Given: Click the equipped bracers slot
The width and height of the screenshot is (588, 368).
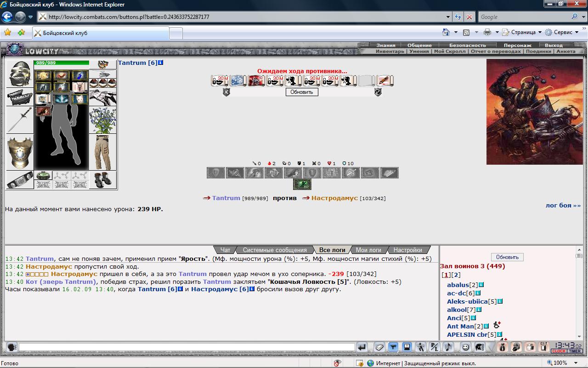Looking at the screenshot, I should pyautogui.click(x=20, y=97).
